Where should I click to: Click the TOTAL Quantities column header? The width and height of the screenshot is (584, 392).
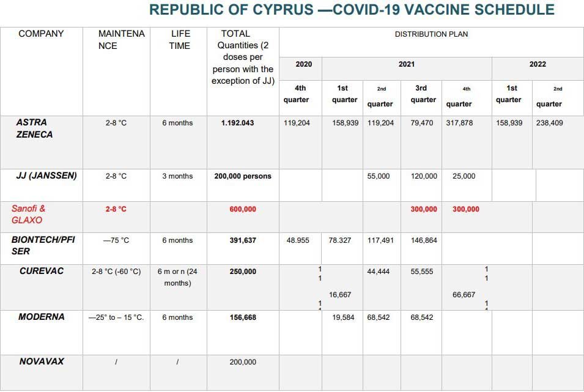243,57
